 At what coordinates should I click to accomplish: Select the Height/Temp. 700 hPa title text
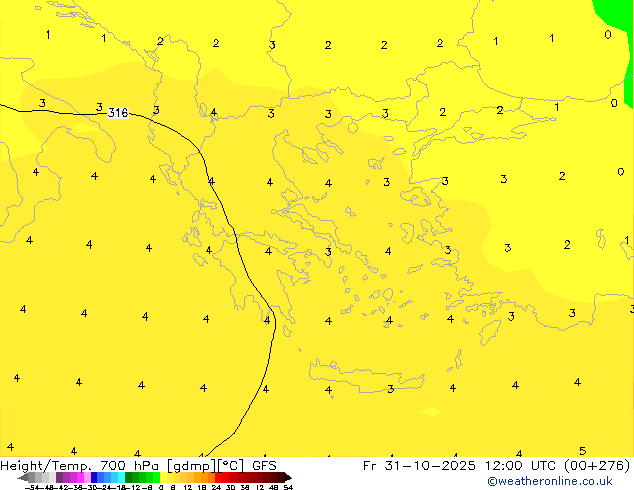(x=79, y=466)
